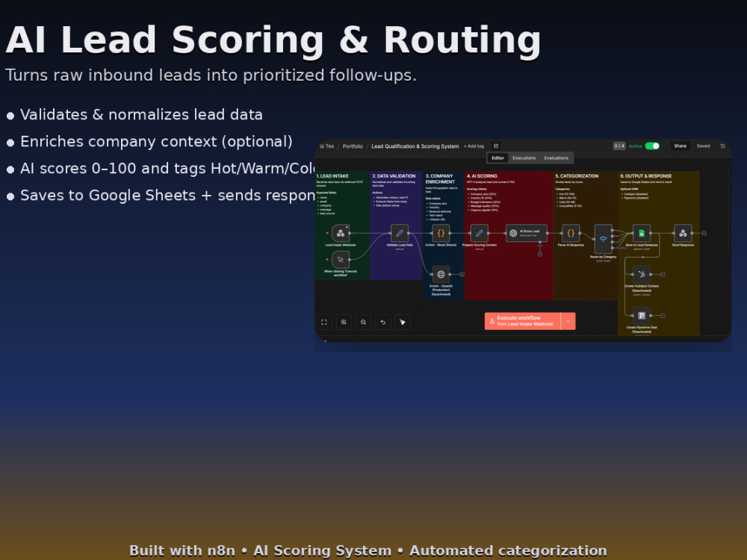Click the reset zoom arrow icon
747x560 pixels.
pos(382,323)
